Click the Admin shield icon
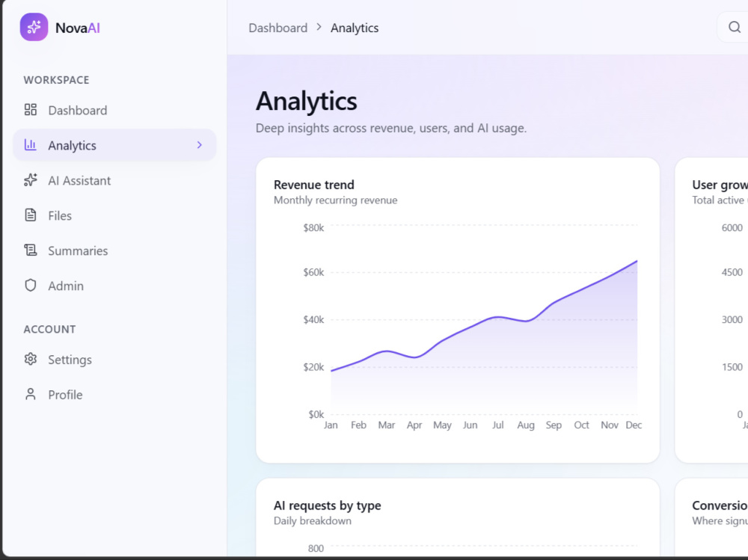This screenshot has width=748, height=560. (x=31, y=286)
